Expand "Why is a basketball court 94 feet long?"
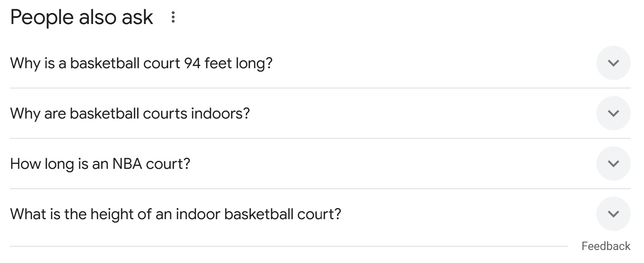The height and width of the screenshot is (263, 644). [141, 63]
